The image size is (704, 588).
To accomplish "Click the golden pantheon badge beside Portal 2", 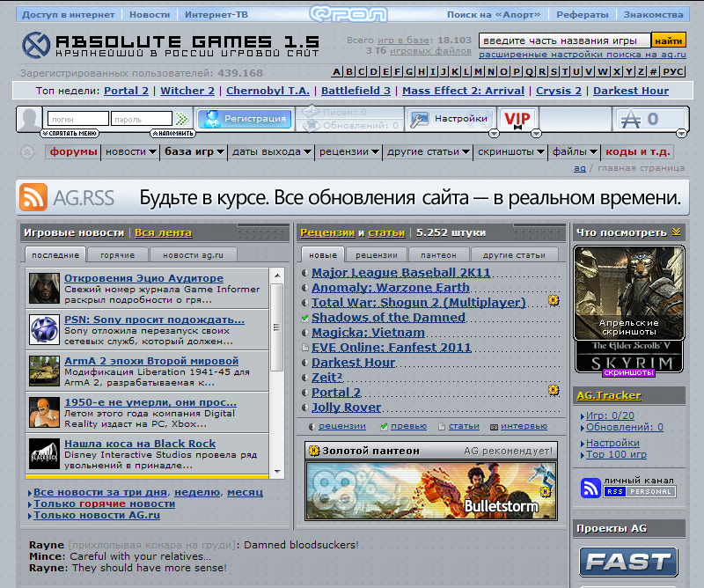I will pos(554,390).
